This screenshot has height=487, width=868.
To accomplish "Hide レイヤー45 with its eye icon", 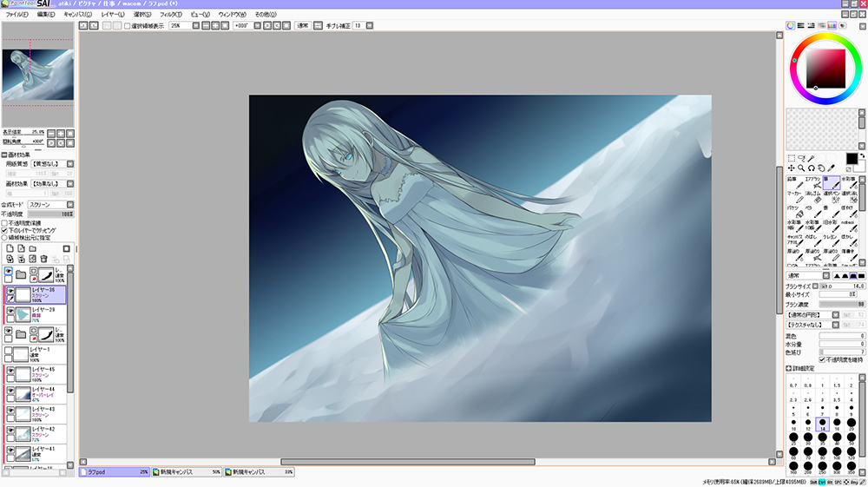I will (x=10, y=371).
